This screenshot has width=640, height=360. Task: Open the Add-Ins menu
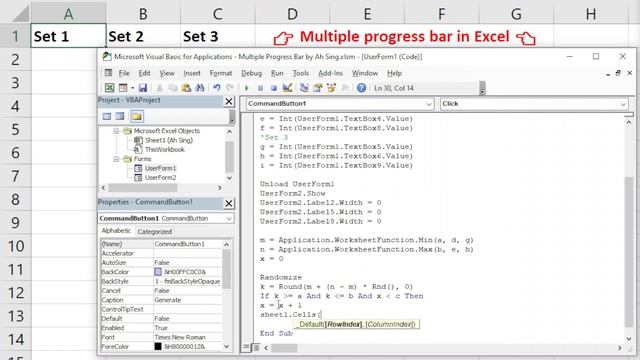click(331, 73)
